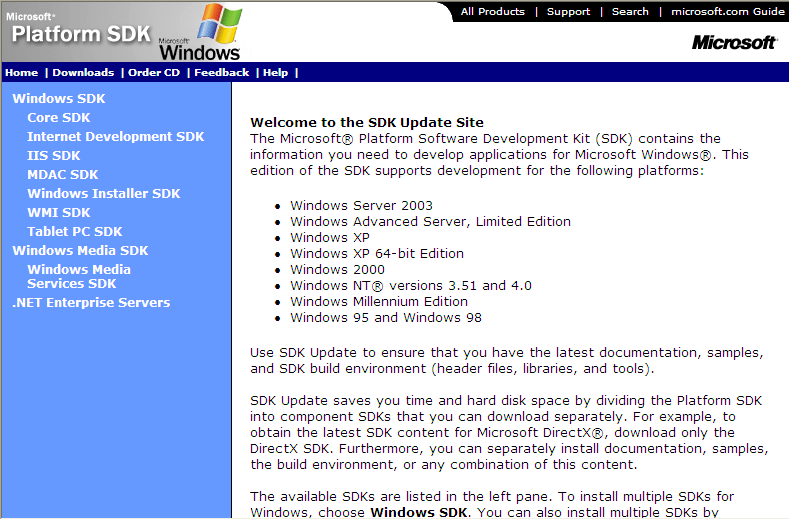Select Windows Media SDK
Image resolution: width=789 pixels, height=520 pixels.
pos(80,251)
